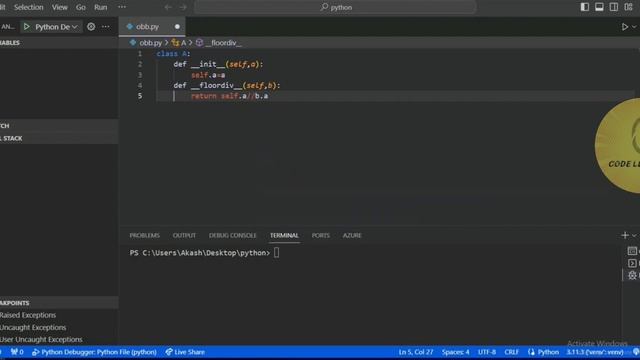Expand the VARIABLES section header
The width and height of the screenshot is (640, 360).
(x=59, y=43)
